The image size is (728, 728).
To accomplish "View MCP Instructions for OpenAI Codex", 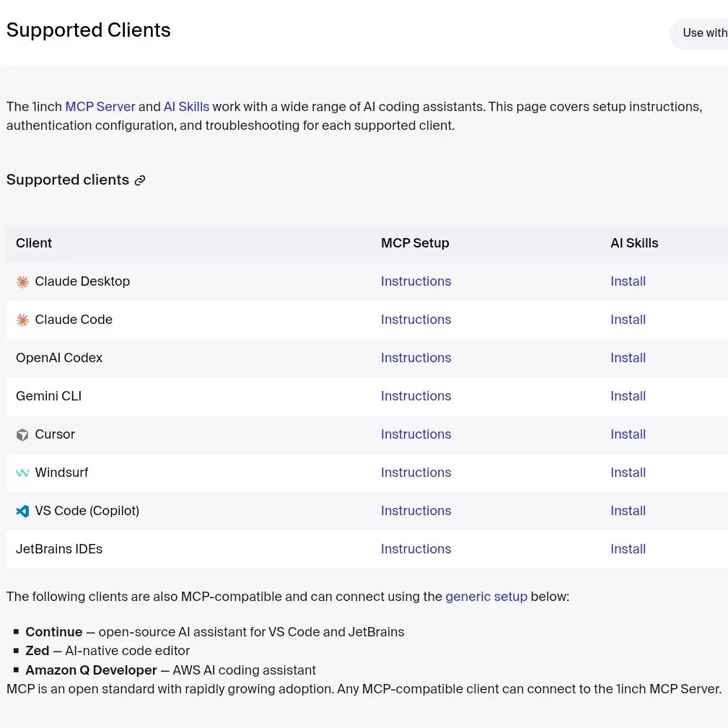I will pyautogui.click(x=416, y=358).
